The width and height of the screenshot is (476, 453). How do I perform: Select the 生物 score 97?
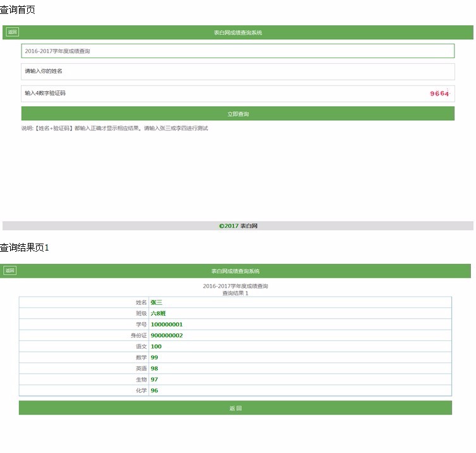click(x=154, y=380)
